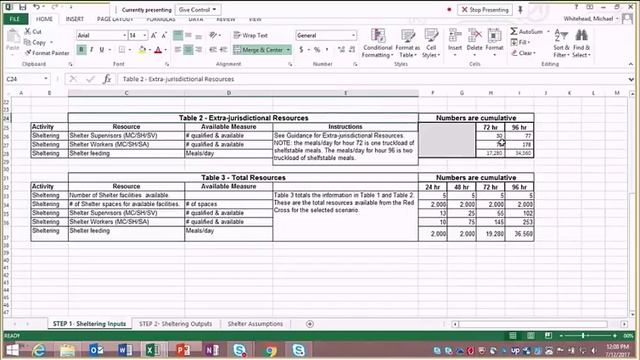640x360 pixels.
Task: Open the Fill dropdown in Editing group
Action: click(520, 42)
